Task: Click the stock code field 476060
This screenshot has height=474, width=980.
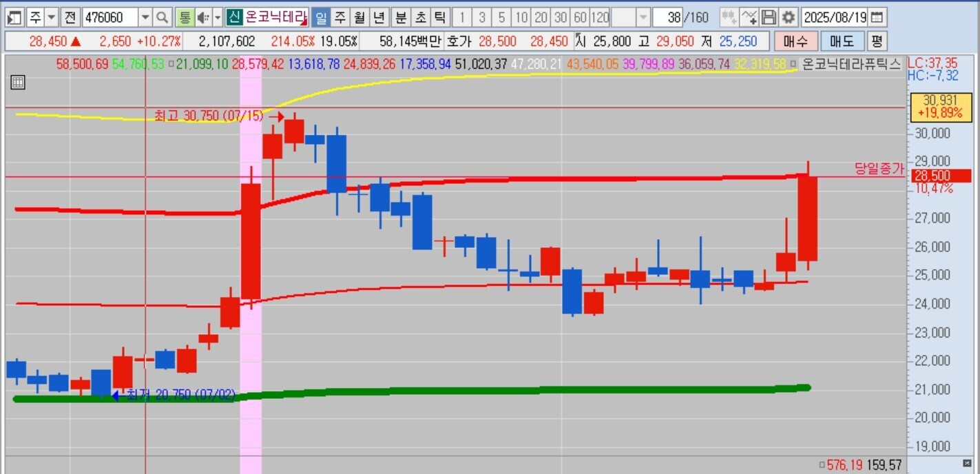Action: (110, 17)
